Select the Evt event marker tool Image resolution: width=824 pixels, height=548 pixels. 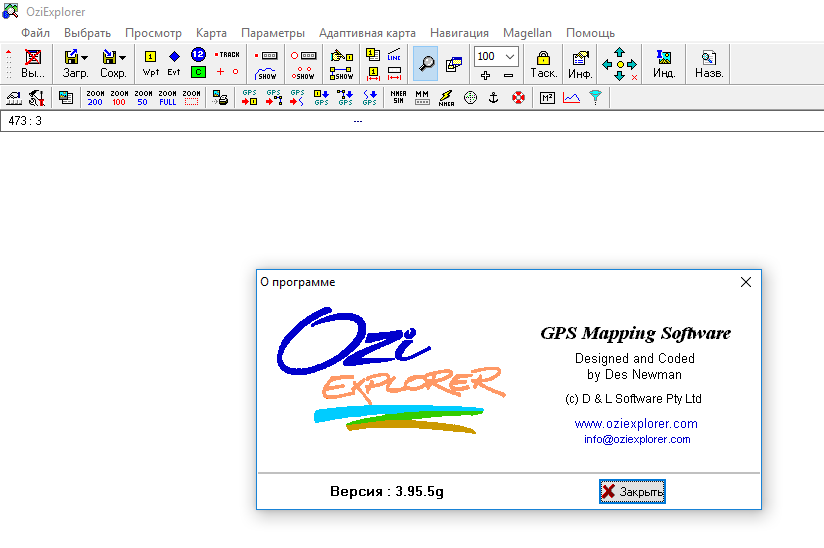coord(174,64)
